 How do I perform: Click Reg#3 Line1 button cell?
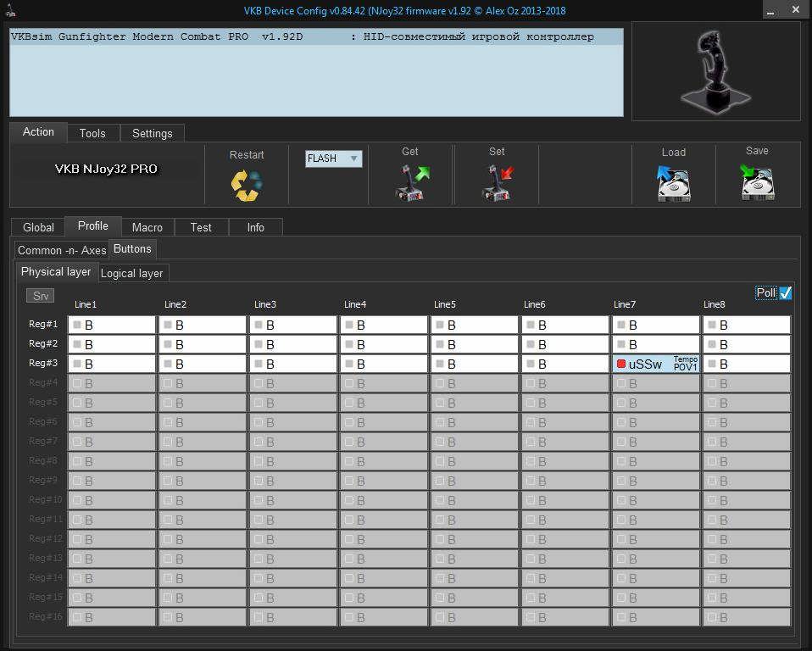coord(112,364)
